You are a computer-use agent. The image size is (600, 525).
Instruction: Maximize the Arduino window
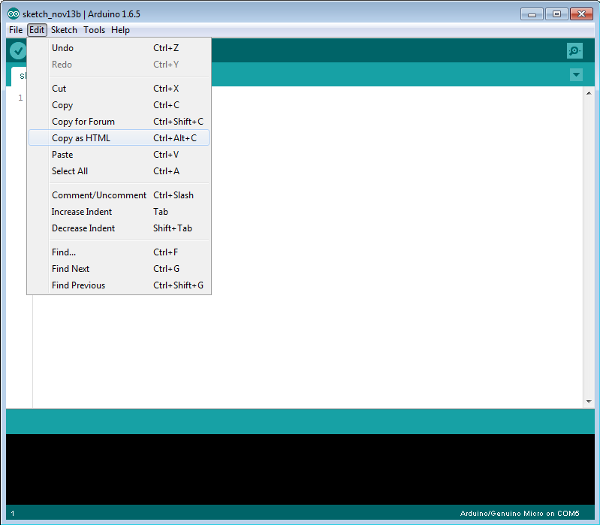click(x=556, y=14)
